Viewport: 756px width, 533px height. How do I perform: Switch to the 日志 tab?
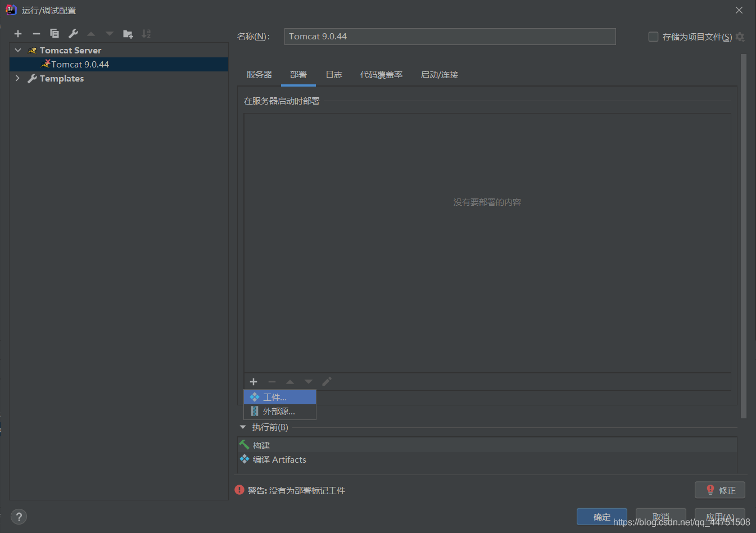click(334, 74)
